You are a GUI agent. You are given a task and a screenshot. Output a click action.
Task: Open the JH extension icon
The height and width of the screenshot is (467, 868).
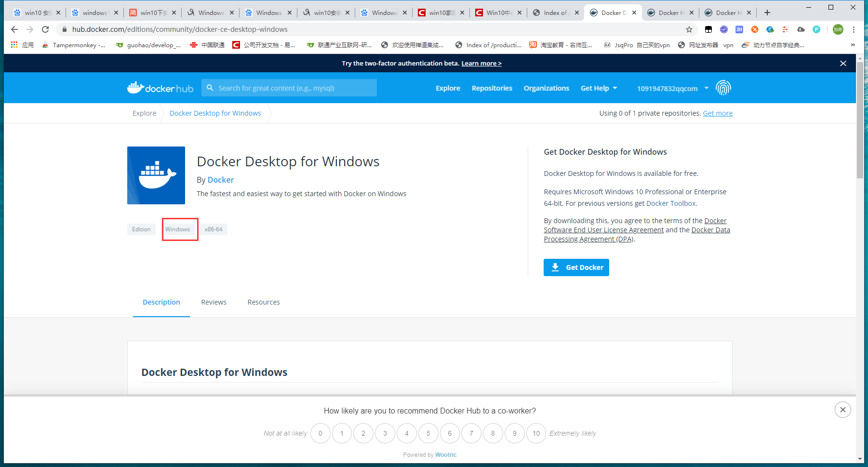[x=739, y=29]
